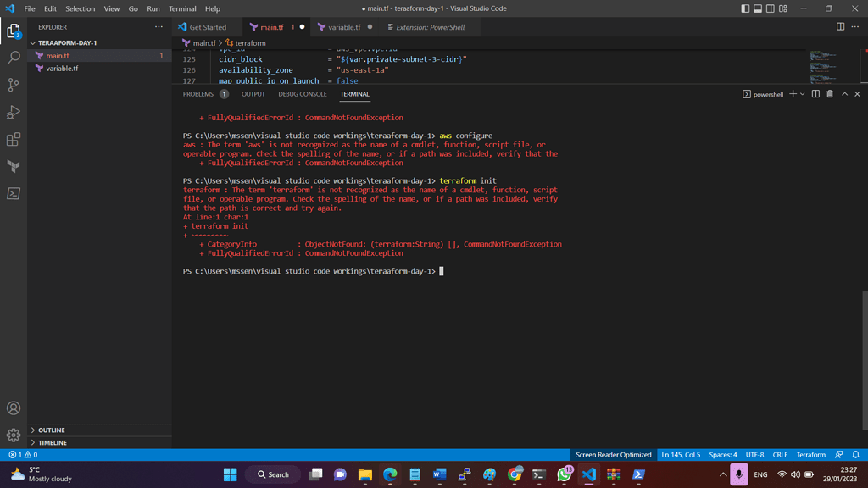868x488 pixels.
Task: Open the Run and Debug view
Action: 14,112
